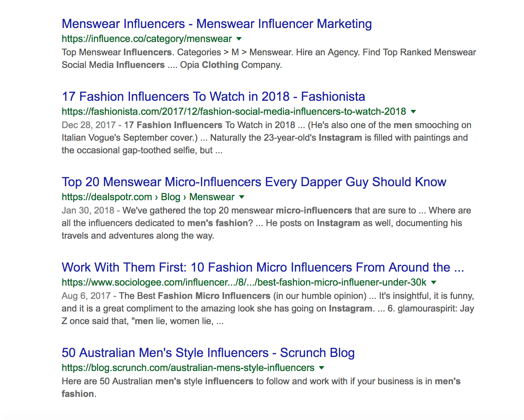The height and width of the screenshot is (420, 524).
Task: Click the influence.co/category/menswear URL text
Action: (146, 39)
